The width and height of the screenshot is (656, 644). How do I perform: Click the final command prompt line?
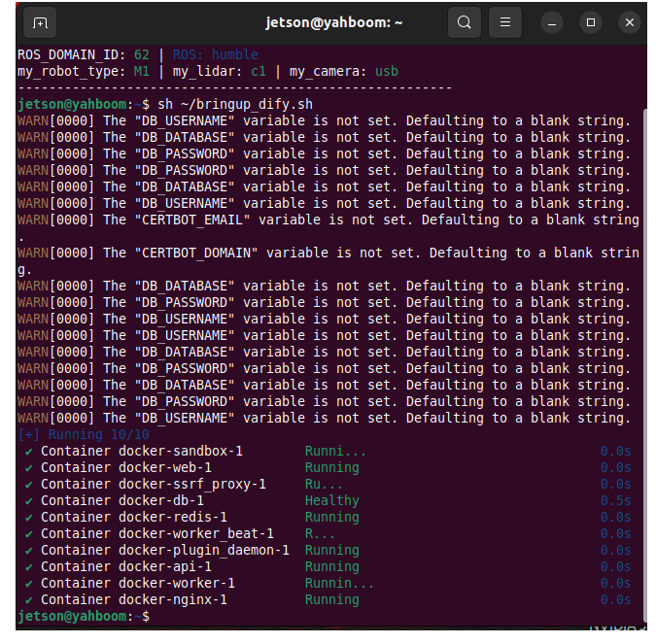coord(84,617)
